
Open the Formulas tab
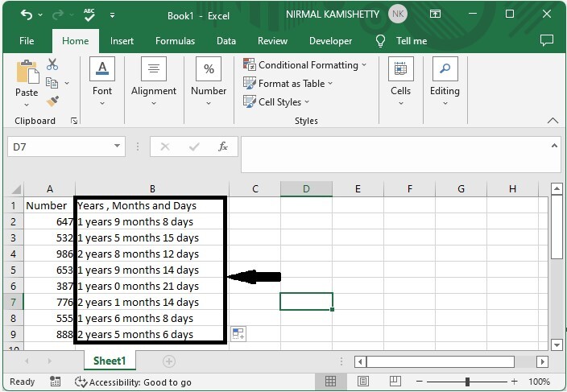(175, 41)
